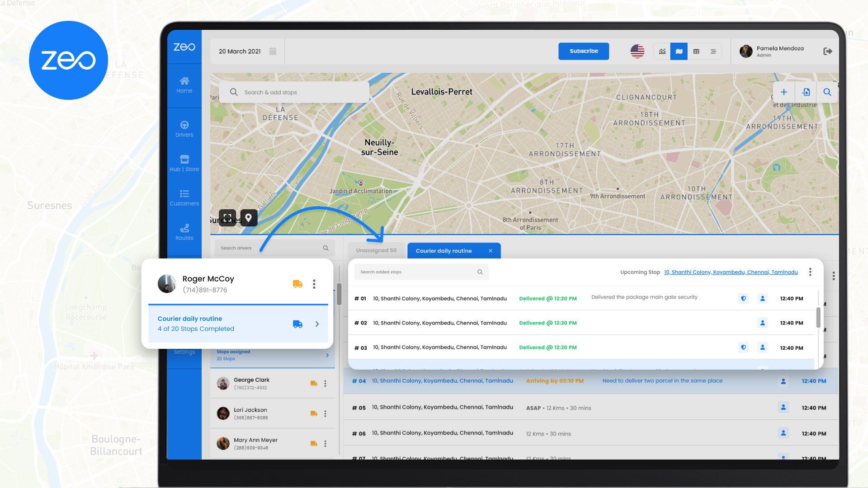
Task: Open the Home sidebar item
Action: [184, 85]
